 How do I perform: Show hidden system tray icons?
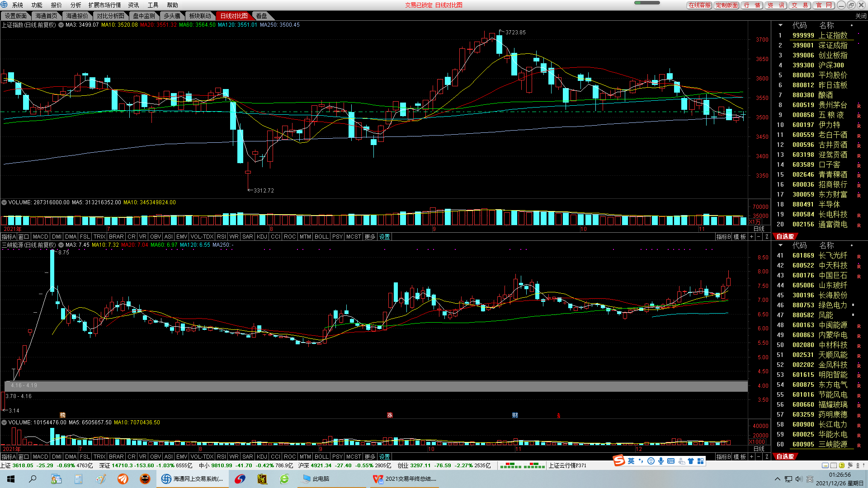click(x=777, y=479)
